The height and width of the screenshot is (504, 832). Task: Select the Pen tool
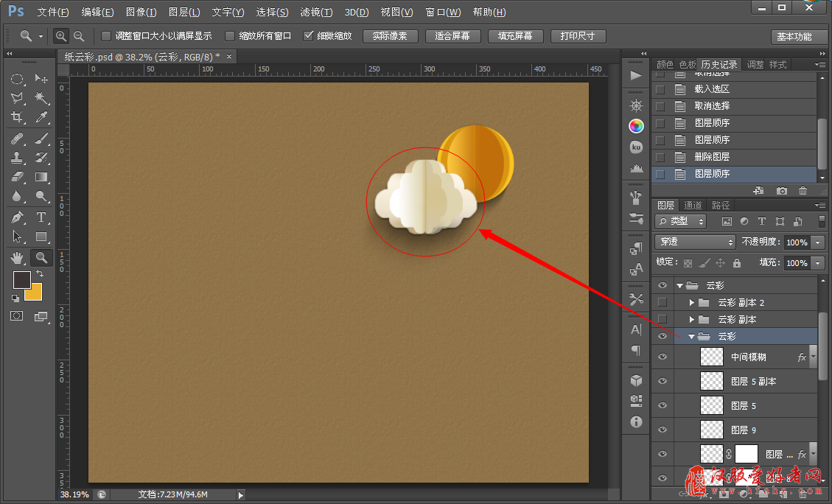tap(17, 217)
